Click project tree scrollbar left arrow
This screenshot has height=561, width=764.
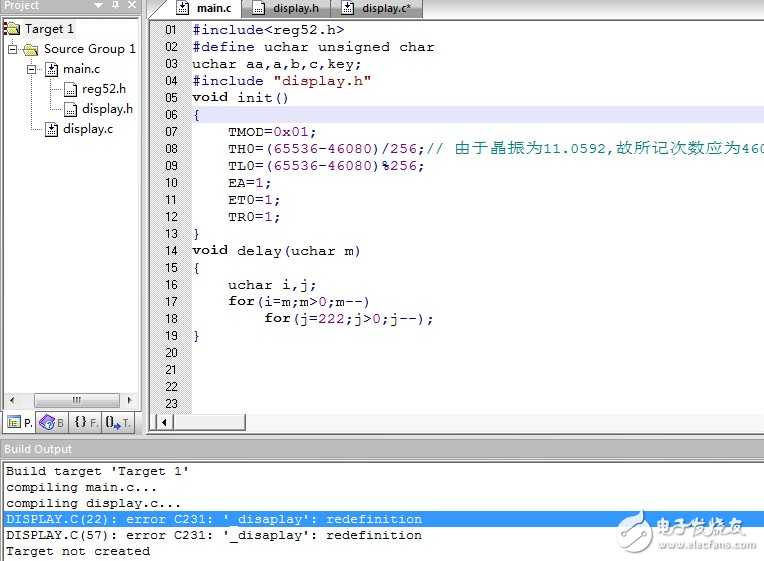coord(12,400)
